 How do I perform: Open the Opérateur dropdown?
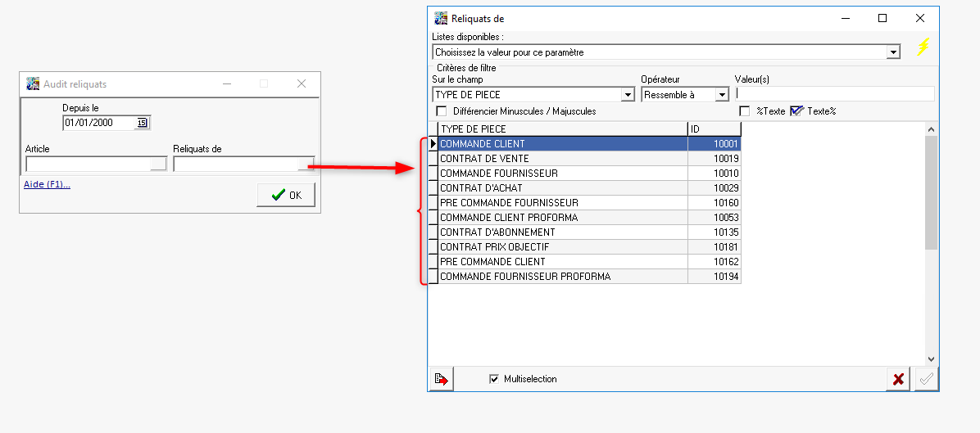pyautogui.click(x=722, y=95)
